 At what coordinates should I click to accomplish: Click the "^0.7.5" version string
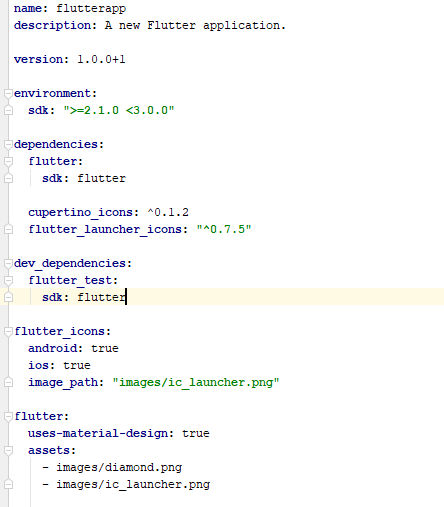pyautogui.click(x=224, y=229)
